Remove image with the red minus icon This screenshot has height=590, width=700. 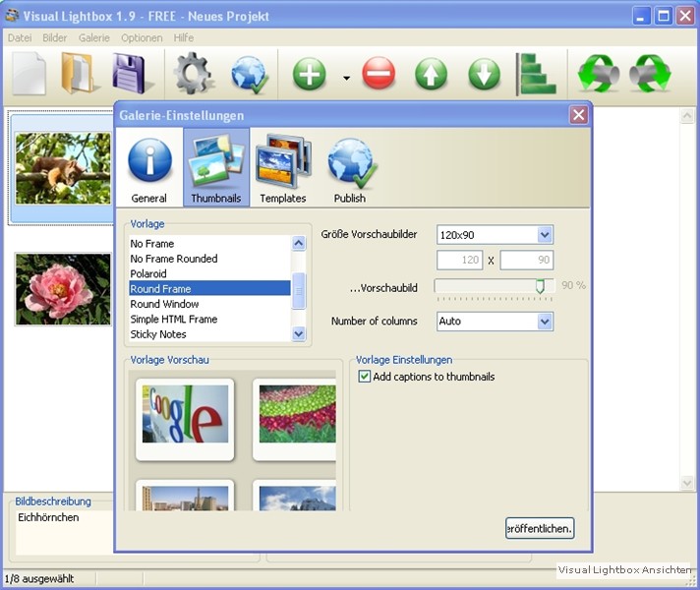(x=379, y=74)
